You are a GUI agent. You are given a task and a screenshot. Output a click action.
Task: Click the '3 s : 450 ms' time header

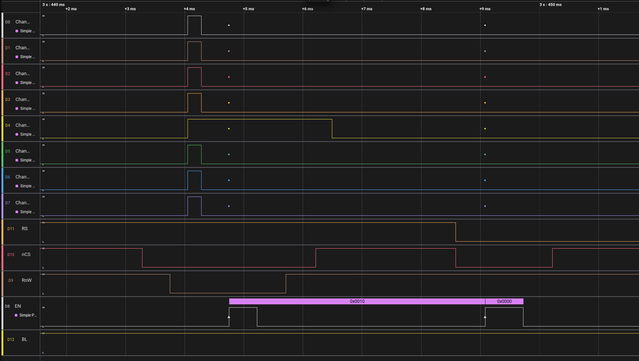pyautogui.click(x=551, y=4)
